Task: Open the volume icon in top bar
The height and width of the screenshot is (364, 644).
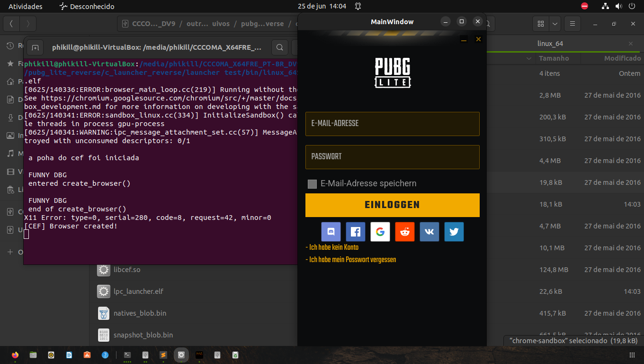Action: 618,7
